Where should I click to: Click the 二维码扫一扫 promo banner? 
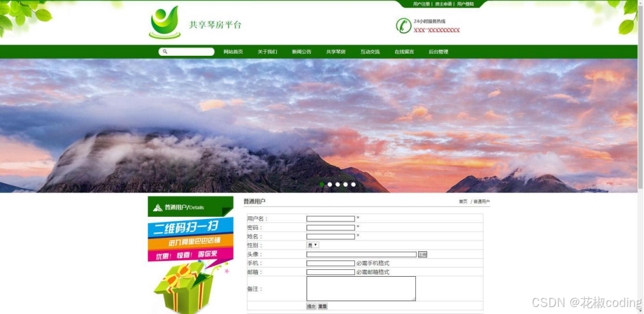191,228
